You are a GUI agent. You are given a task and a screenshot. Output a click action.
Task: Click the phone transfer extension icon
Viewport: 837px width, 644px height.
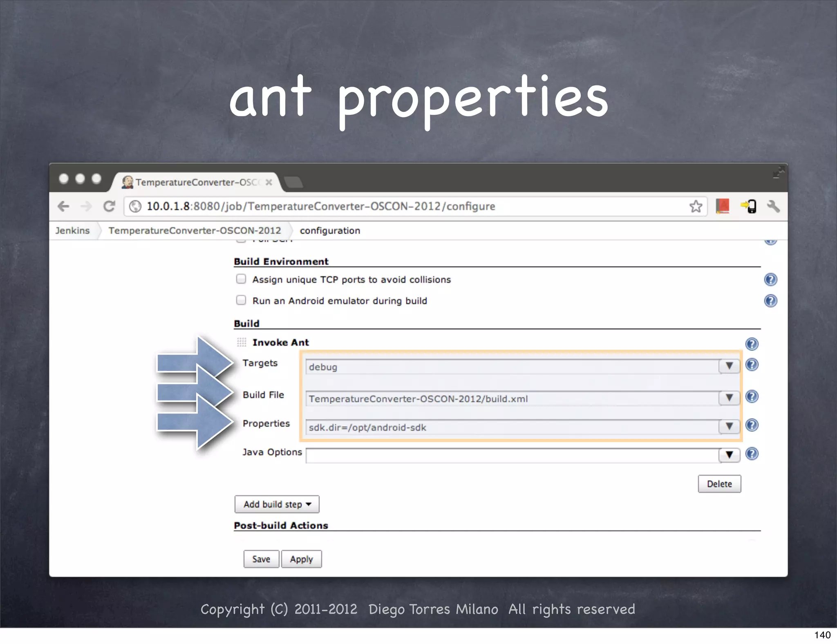(749, 206)
